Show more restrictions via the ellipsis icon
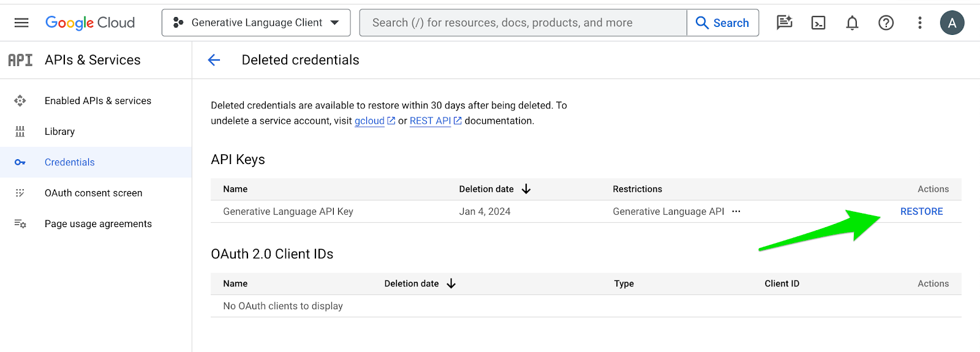 coord(736,211)
